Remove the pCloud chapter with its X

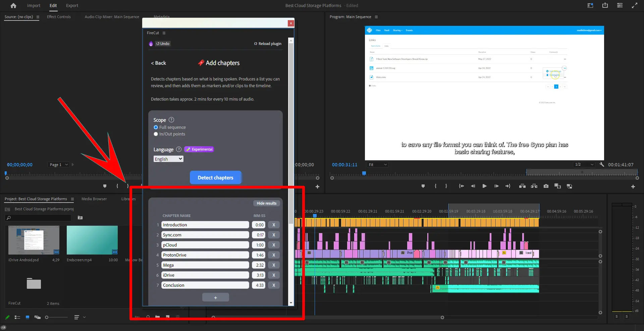[x=274, y=245]
